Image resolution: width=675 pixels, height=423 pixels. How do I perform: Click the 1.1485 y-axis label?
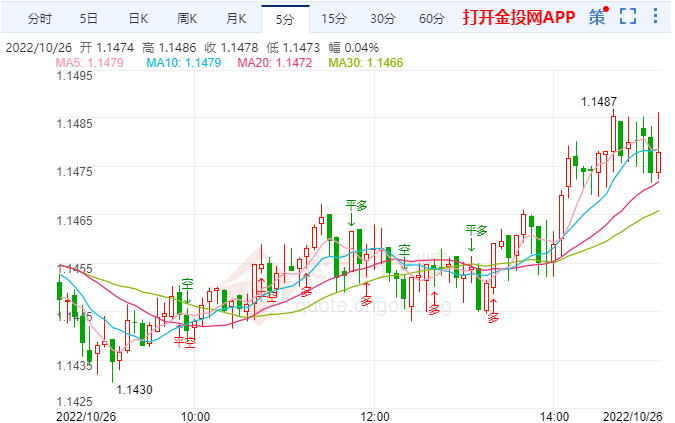(74, 124)
